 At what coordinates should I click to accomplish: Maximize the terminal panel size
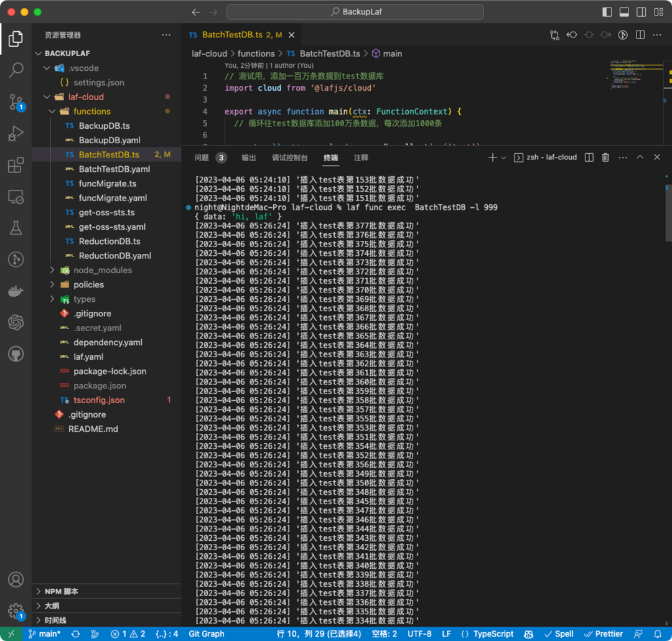point(640,157)
